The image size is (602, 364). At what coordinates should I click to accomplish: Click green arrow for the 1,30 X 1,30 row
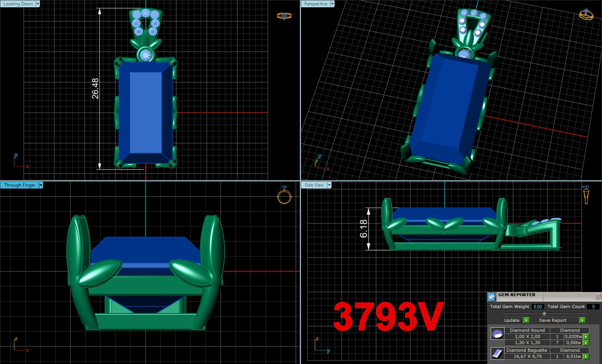pyautogui.click(x=586, y=343)
